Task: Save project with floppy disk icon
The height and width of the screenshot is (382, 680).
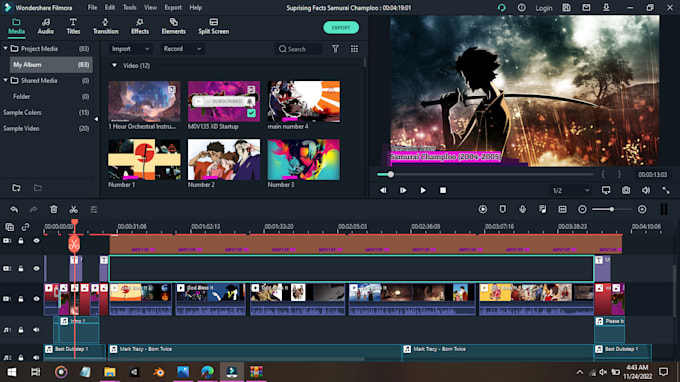Action: [x=566, y=7]
